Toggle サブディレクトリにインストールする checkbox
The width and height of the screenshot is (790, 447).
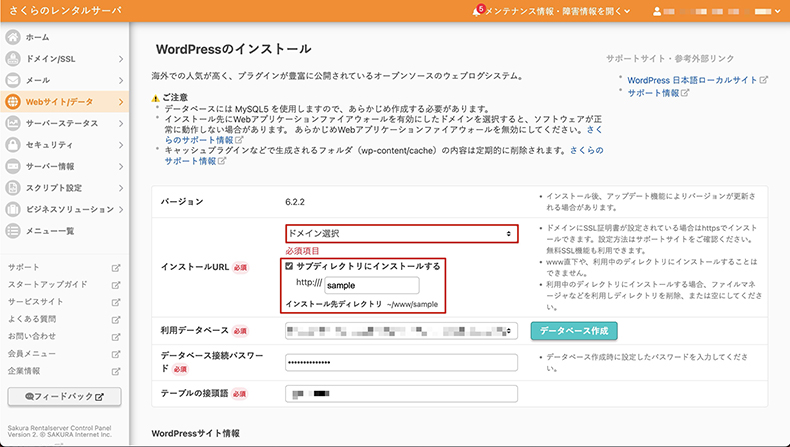[x=289, y=266]
